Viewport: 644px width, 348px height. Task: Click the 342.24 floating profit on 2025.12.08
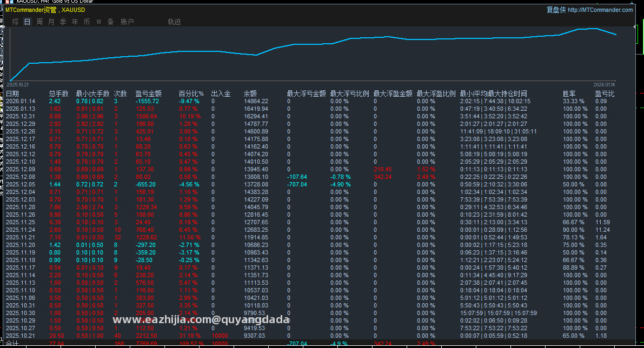coord(383,177)
